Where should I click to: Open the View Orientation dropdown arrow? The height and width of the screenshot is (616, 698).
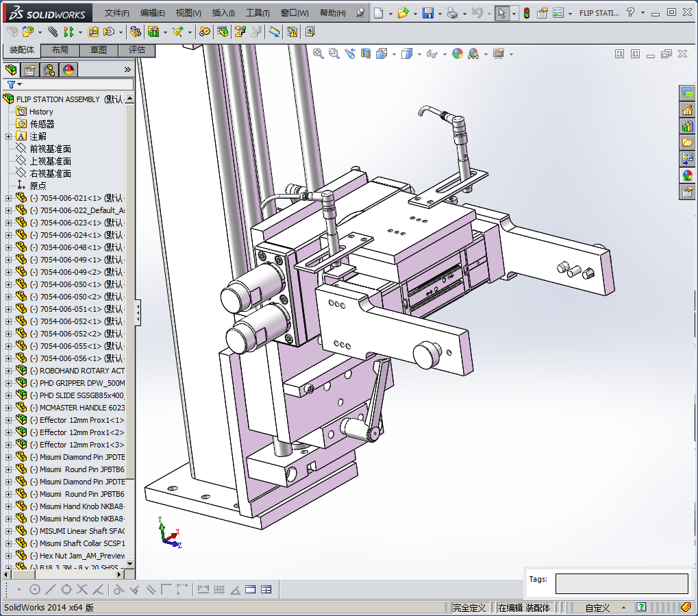pyautogui.click(x=394, y=54)
